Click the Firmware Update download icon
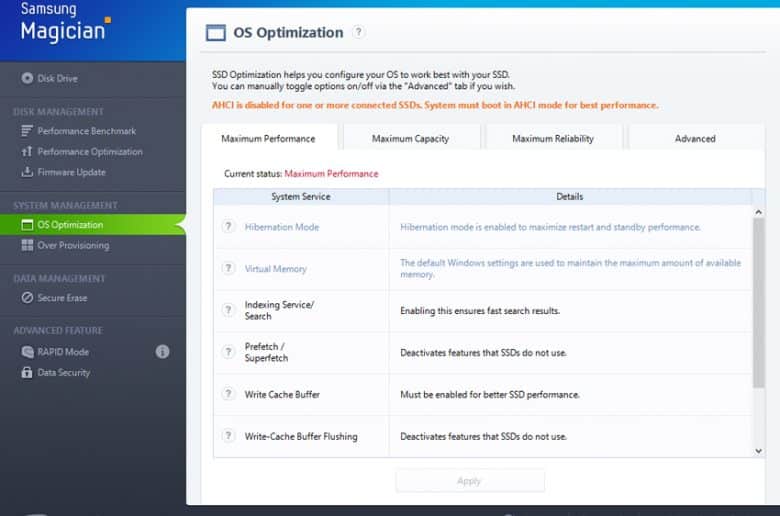This screenshot has height=516, width=780. [x=27, y=172]
